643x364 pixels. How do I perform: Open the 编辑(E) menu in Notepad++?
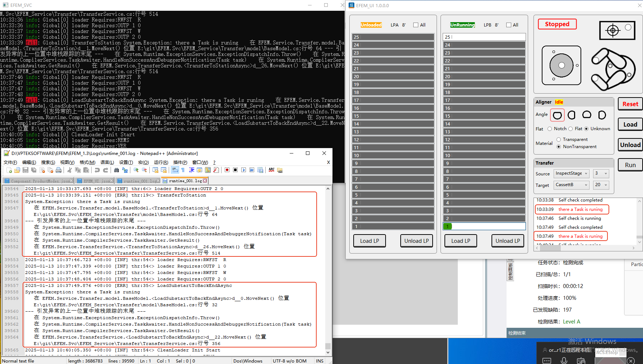pyautogui.click(x=29, y=162)
